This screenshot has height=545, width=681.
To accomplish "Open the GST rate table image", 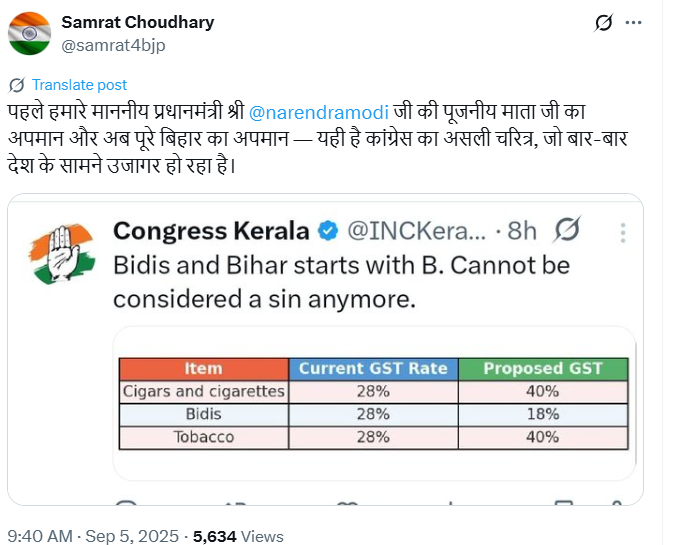I will pos(374,403).
